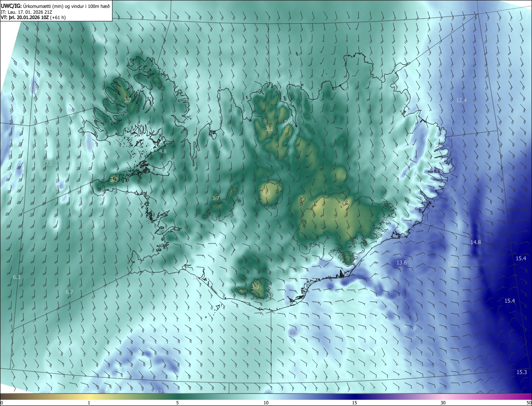This screenshot has height=406, width=532.
Task: Click the 14.8 value label on the map
Action: tap(475, 242)
